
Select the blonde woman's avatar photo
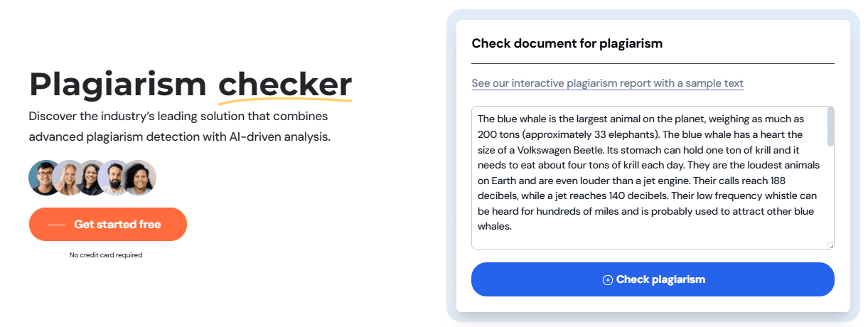click(x=70, y=178)
